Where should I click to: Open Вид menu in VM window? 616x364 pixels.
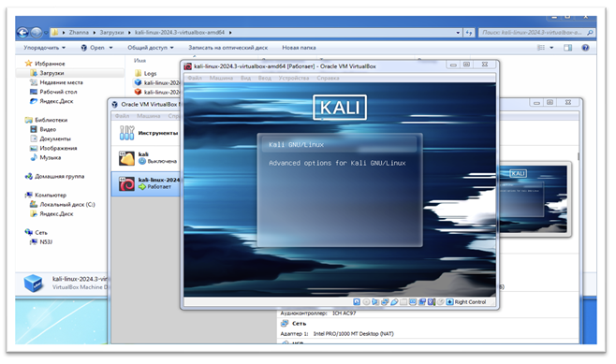tap(245, 78)
